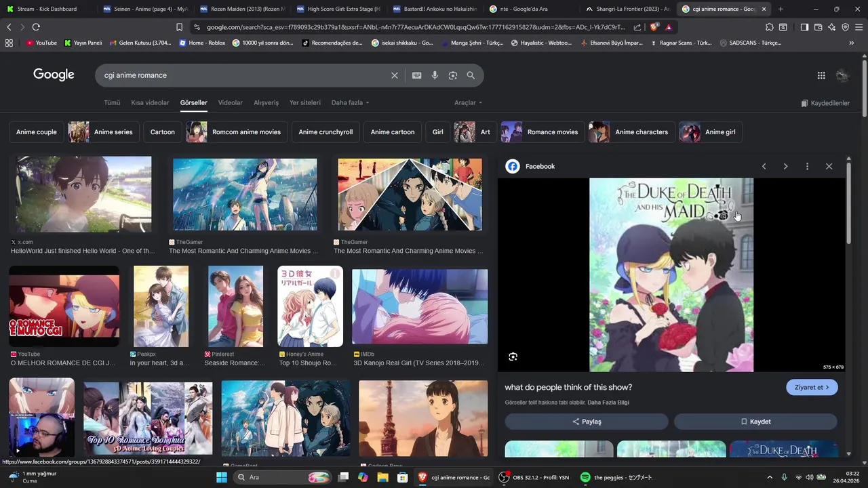Go to previous image in preview panel
The width and height of the screenshot is (868, 488).
tap(764, 166)
